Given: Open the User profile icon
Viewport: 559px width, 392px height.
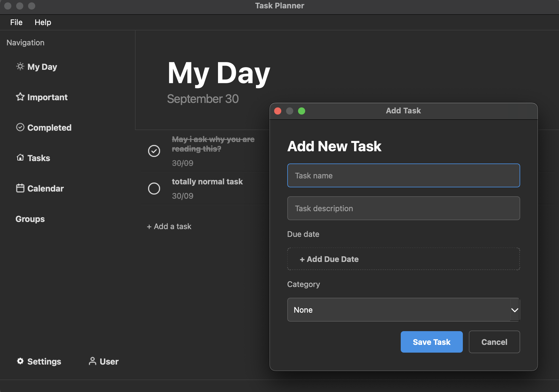Looking at the screenshot, I should [x=93, y=361].
